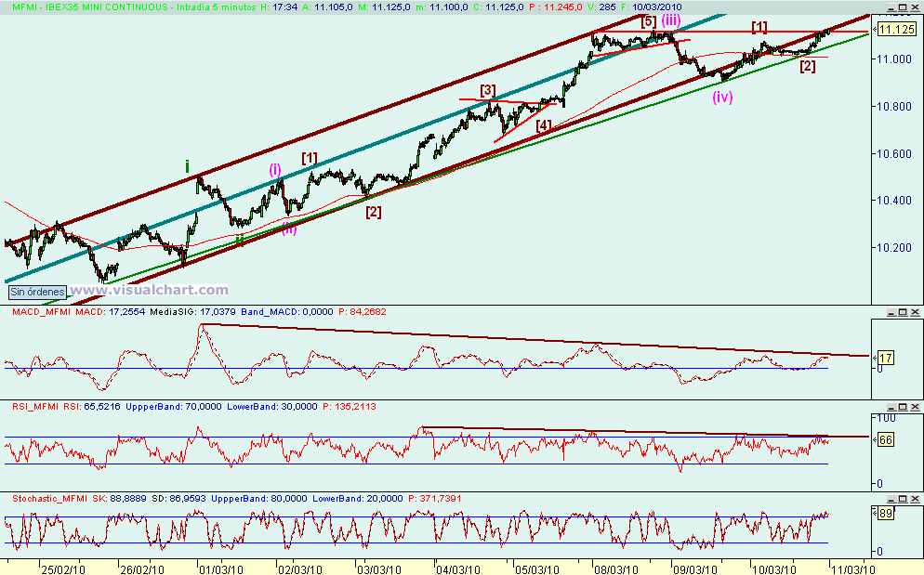924x575 pixels.
Task: Click the 'Band_MACD: 0,0000' readout
Action: (x=286, y=312)
